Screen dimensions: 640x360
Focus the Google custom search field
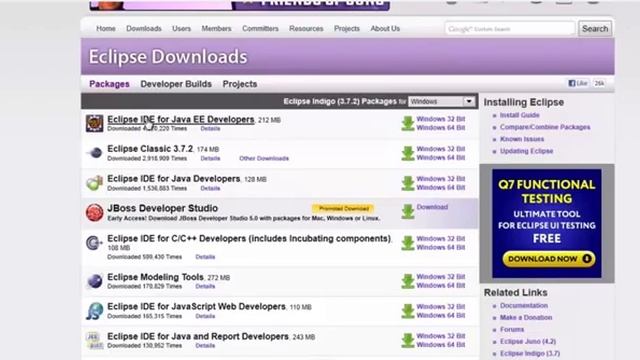point(510,29)
